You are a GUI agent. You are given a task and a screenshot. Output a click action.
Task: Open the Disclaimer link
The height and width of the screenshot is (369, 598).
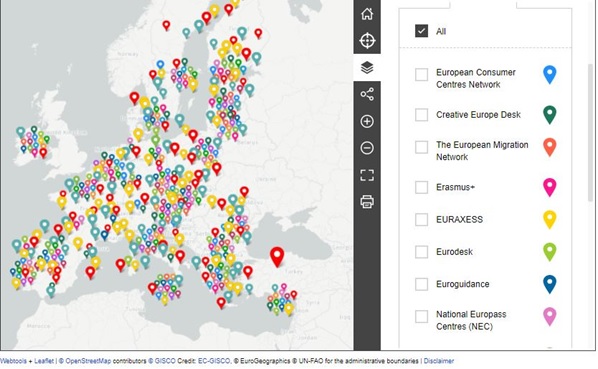point(439,361)
